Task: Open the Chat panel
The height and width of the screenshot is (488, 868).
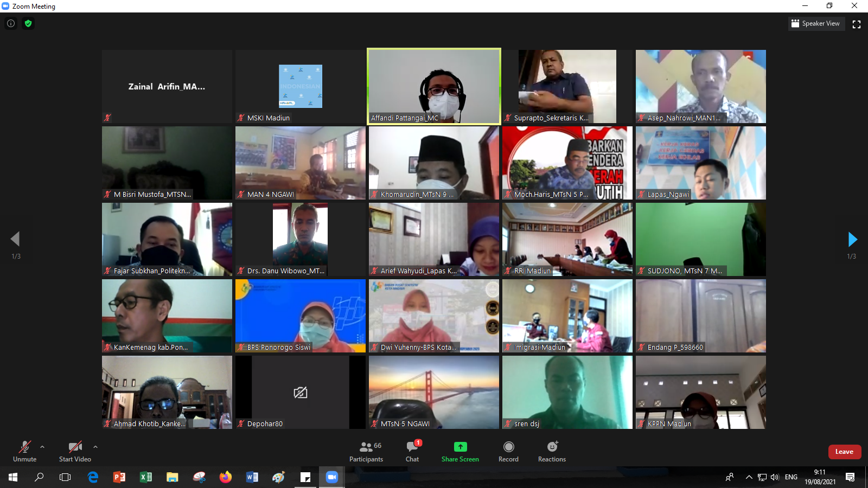Action: point(412,451)
